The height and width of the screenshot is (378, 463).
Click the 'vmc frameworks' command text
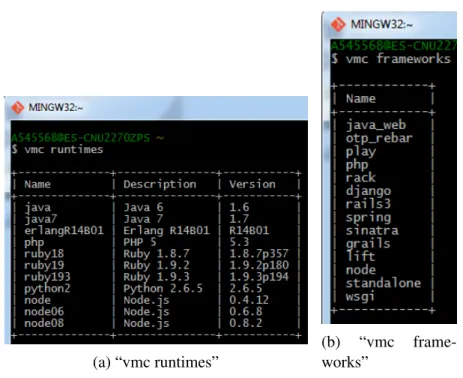pyautogui.click(x=398, y=59)
